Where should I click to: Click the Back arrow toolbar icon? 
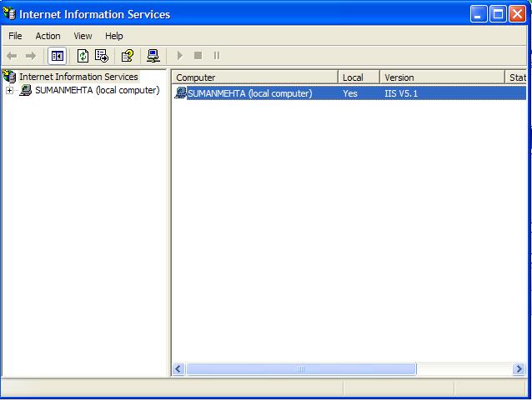12,56
